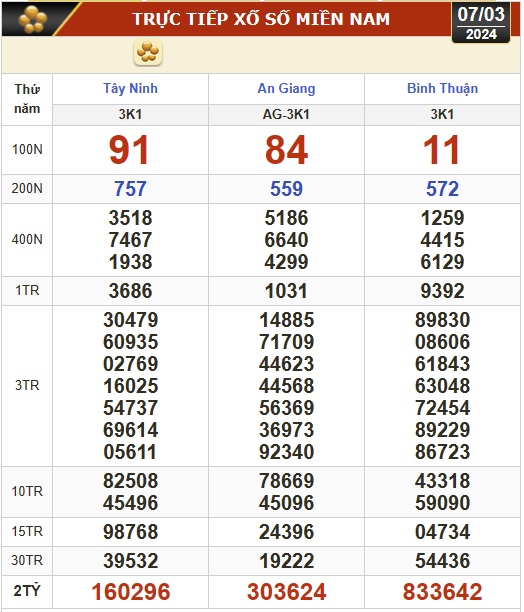Select number 02769 in Tây Ninh
This screenshot has height=612, width=524.
130,364
